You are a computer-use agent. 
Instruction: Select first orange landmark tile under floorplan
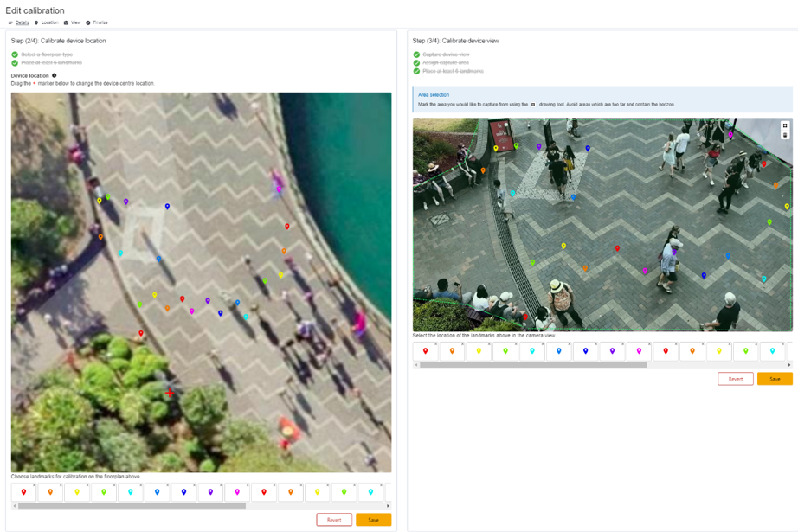[50, 492]
